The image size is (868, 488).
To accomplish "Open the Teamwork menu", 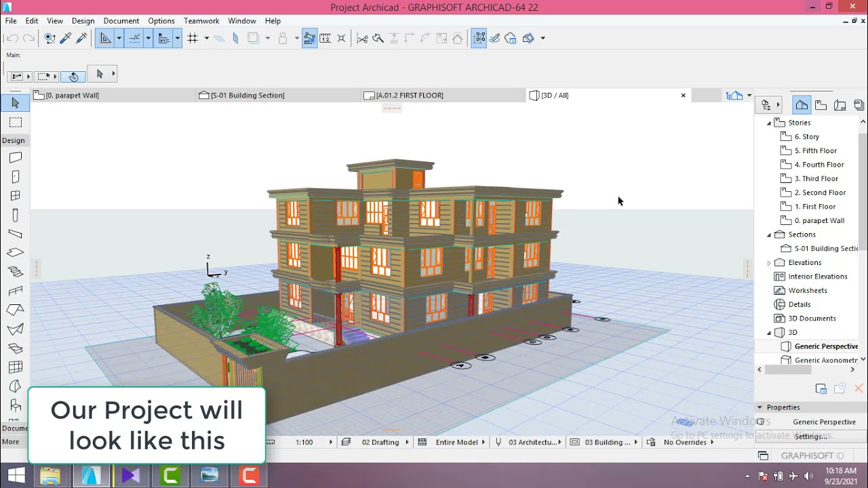I will click(x=201, y=21).
